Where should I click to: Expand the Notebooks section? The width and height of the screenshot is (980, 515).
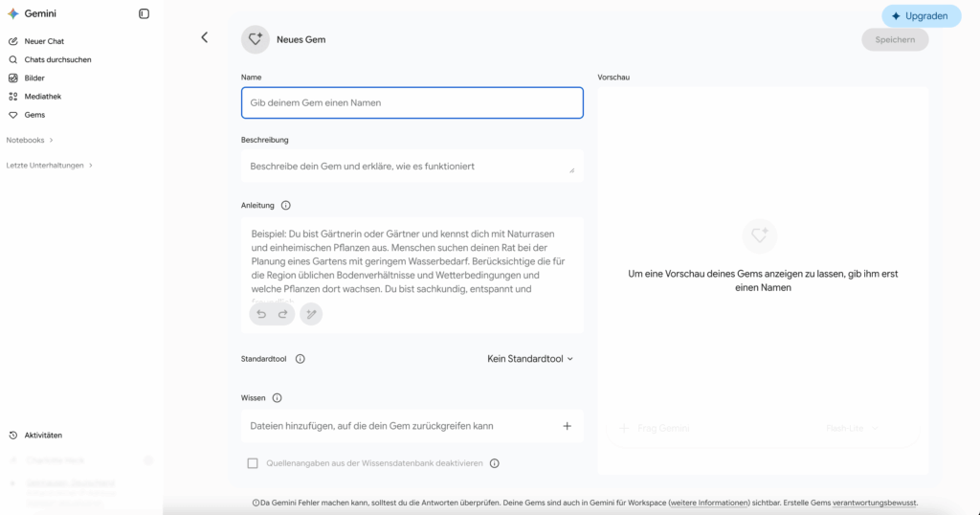(30, 140)
